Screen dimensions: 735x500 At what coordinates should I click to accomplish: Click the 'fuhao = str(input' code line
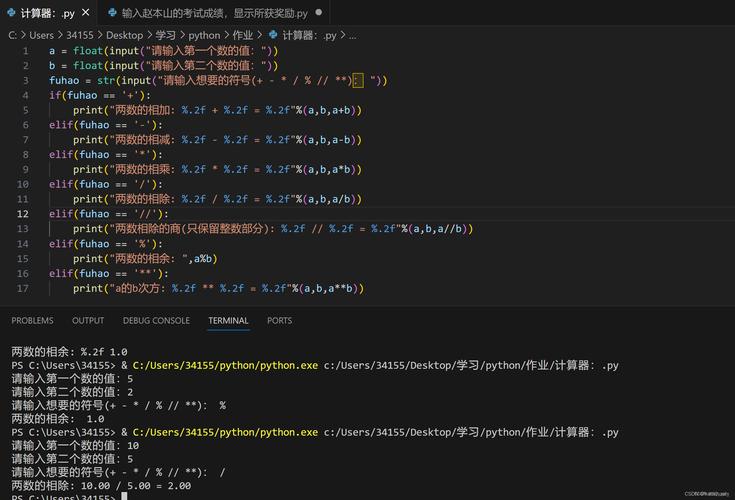218,81
